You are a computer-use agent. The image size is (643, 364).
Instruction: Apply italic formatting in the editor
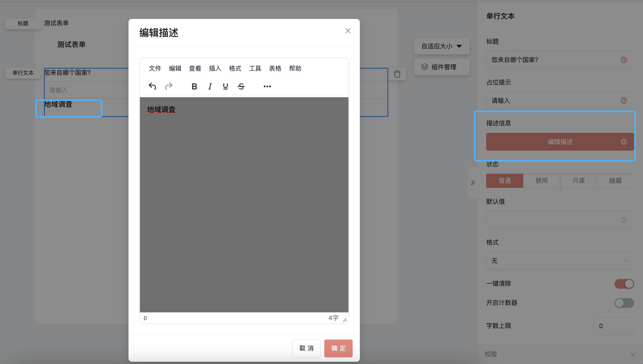pos(210,86)
